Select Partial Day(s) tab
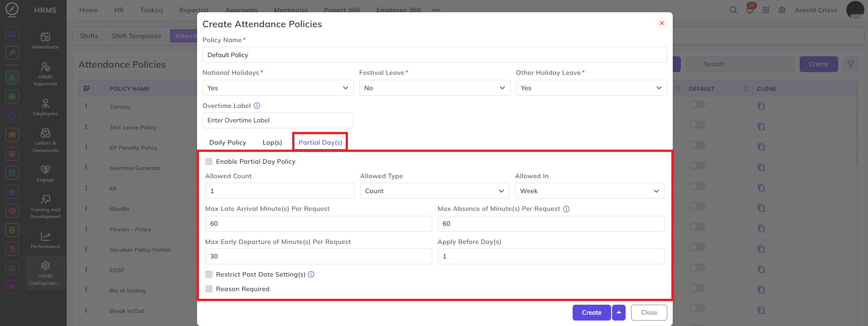This screenshot has width=868, height=326. [320, 142]
